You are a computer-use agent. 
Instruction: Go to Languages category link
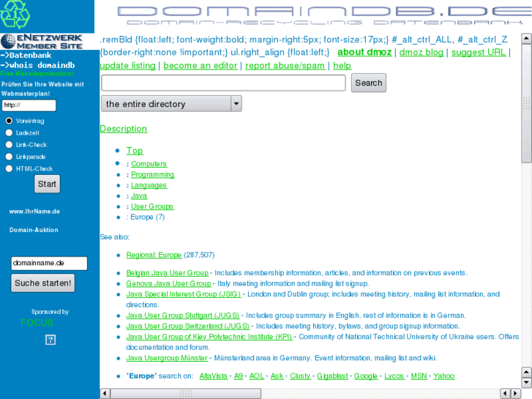149,185
